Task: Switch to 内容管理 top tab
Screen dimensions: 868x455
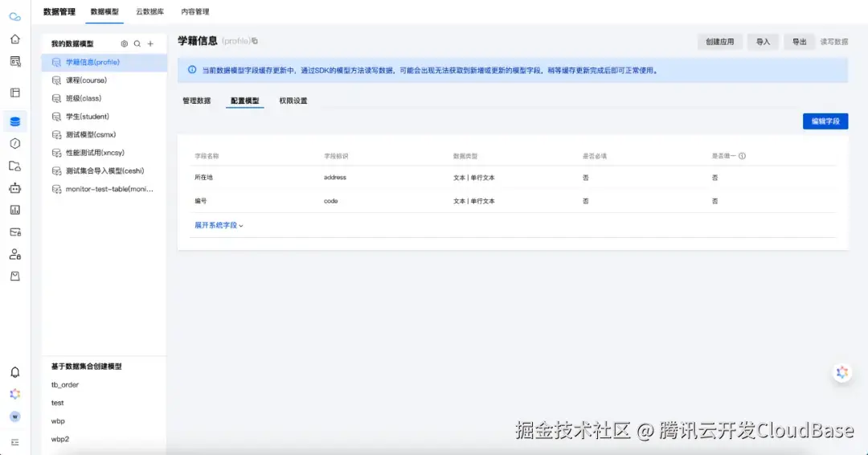Action: (x=195, y=11)
